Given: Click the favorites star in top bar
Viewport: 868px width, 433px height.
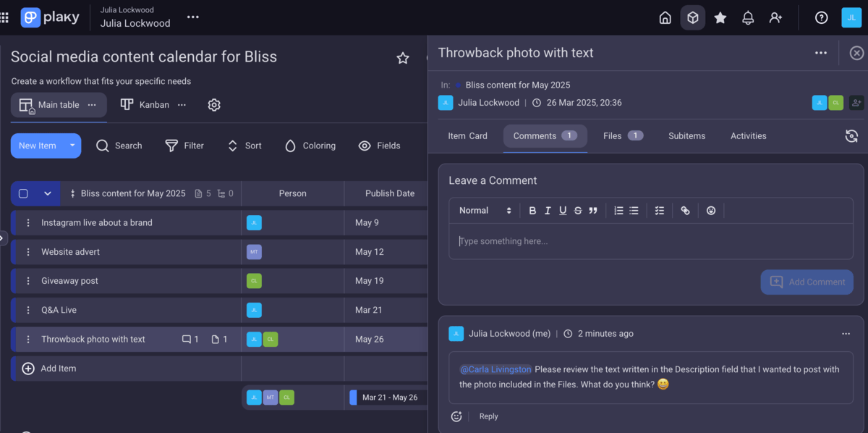Looking at the screenshot, I should point(720,18).
